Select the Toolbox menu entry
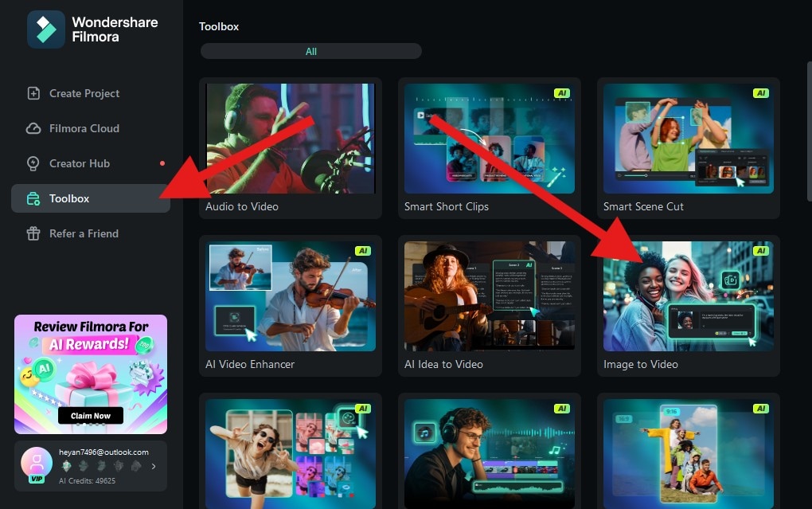 click(x=91, y=198)
